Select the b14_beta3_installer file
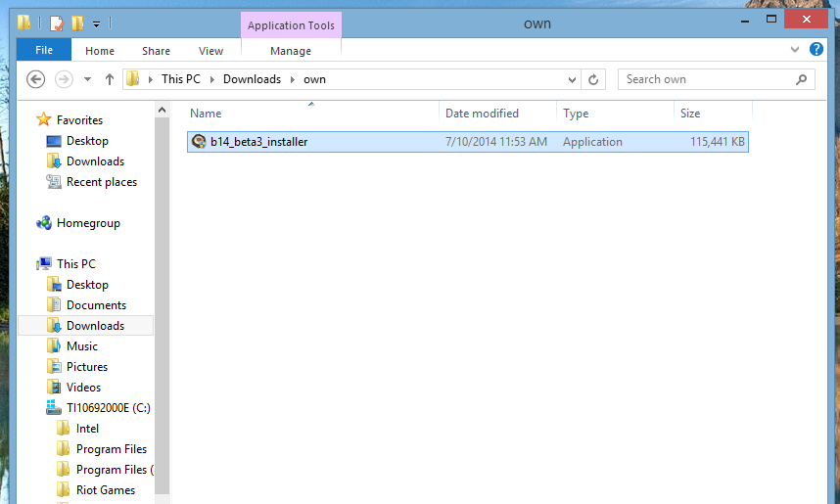Screen dimensions: 840x504 pos(468,142)
